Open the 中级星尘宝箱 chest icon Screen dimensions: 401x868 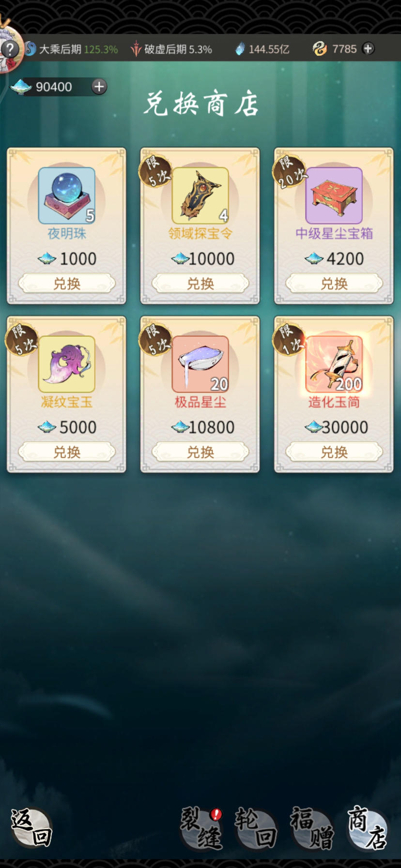(x=334, y=195)
